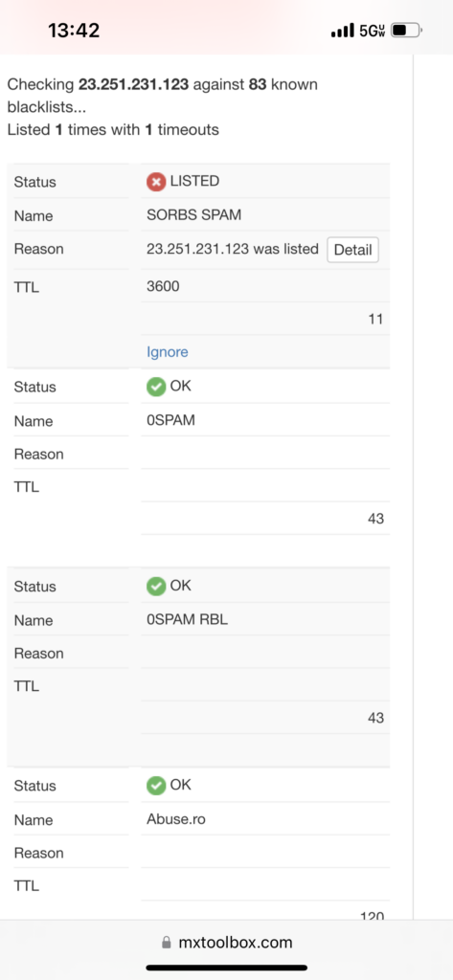Tap the mxtoolbox.com address bar
453x980 pixels.
[x=226, y=943]
